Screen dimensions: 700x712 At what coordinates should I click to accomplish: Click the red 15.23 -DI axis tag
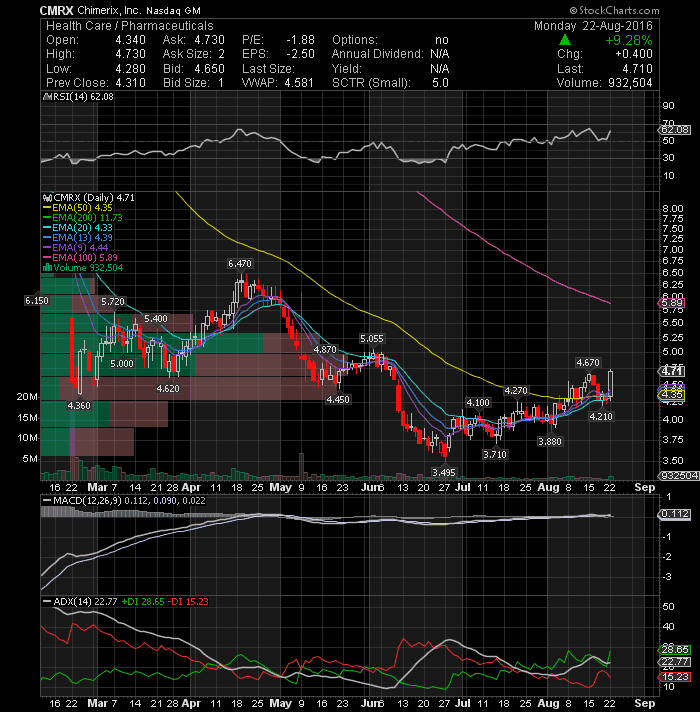675,677
